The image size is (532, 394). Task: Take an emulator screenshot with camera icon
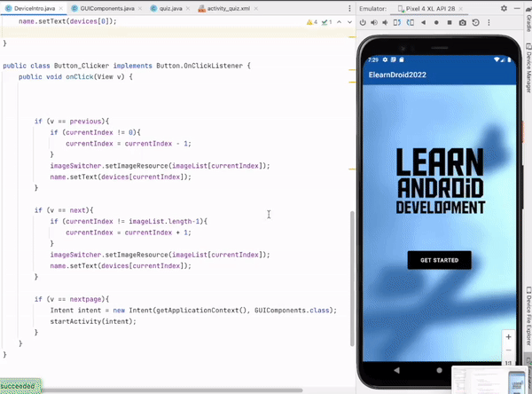(x=463, y=23)
